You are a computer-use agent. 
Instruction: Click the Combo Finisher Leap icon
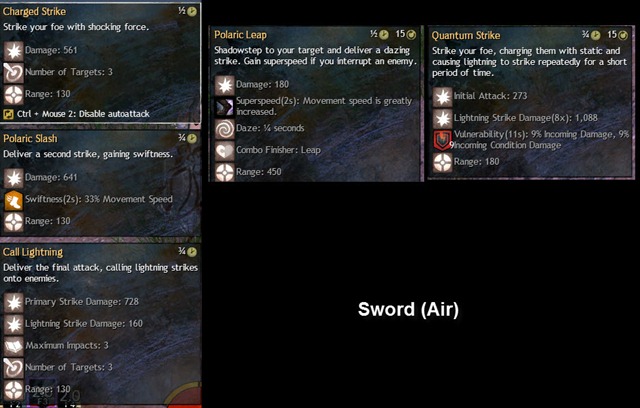[224, 151]
